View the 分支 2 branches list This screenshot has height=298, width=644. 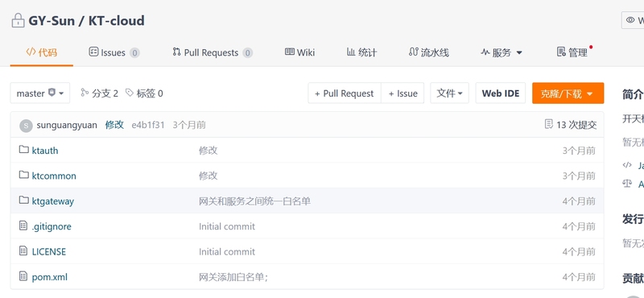(99, 93)
